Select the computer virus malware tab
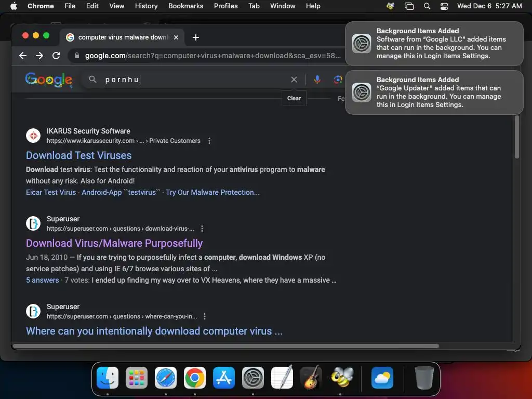The image size is (532, 399). (x=122, y=37)
